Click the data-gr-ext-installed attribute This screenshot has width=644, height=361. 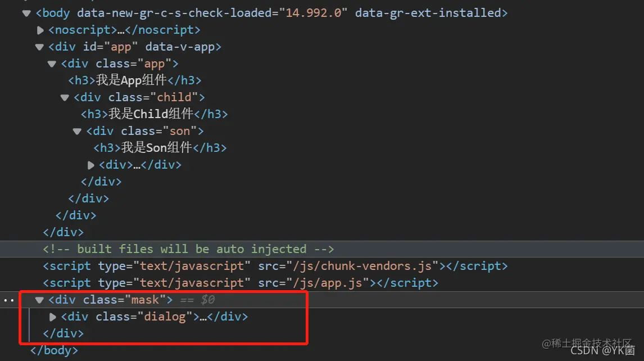(428, 13)
